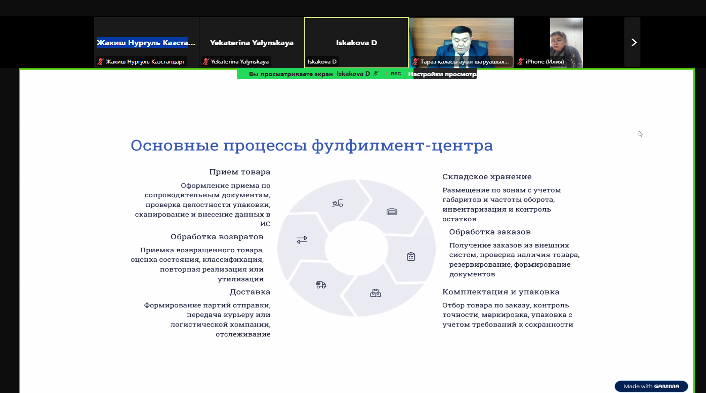Click description starting Отбор товара по заказу
Screen dimensions: 706x393
pos(507,315)
